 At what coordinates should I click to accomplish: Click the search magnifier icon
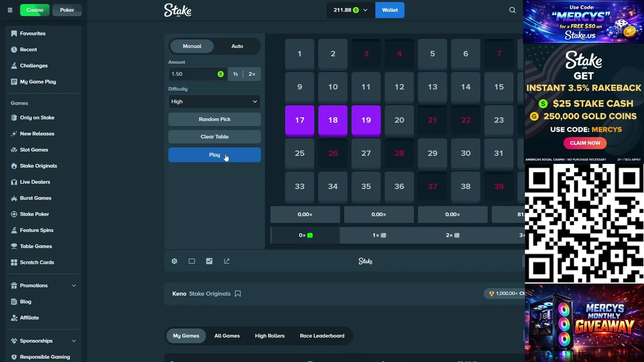point(512,10)
